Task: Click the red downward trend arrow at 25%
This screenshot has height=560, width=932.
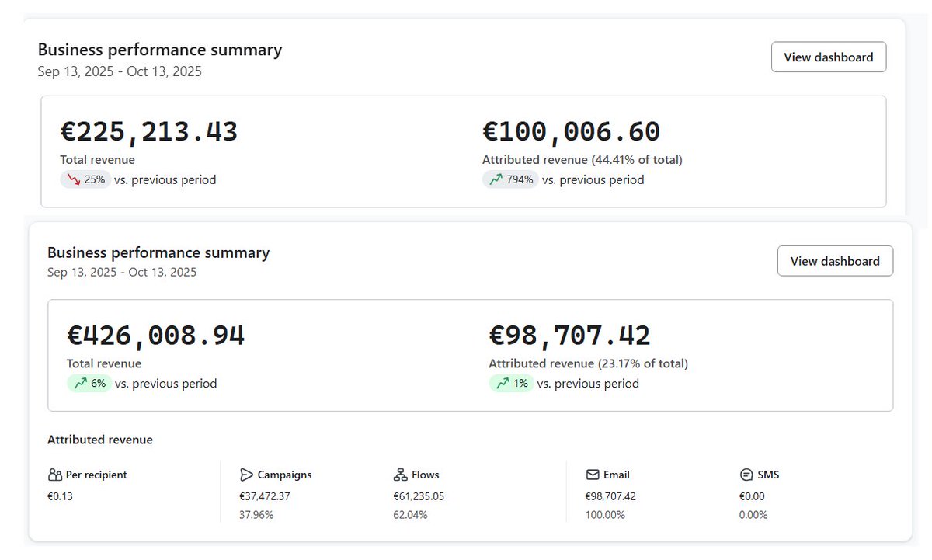Action: click(74, 179)
